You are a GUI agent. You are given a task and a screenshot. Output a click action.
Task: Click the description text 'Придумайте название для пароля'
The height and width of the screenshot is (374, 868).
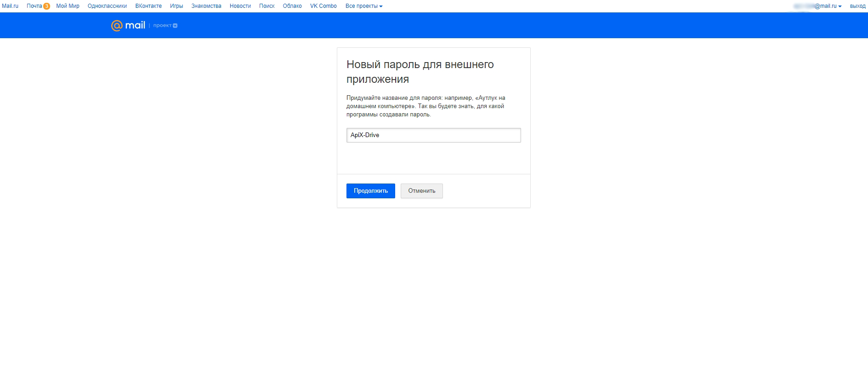click(x=425, y=106)
